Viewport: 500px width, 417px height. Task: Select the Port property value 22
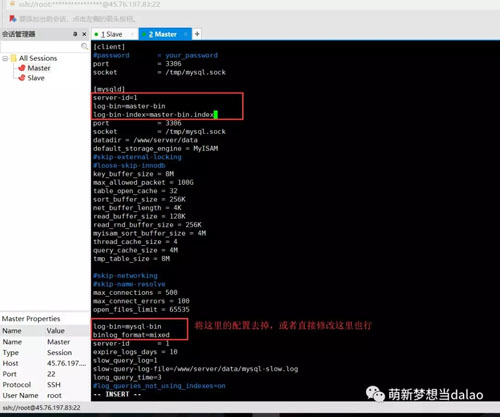[51, 374]
